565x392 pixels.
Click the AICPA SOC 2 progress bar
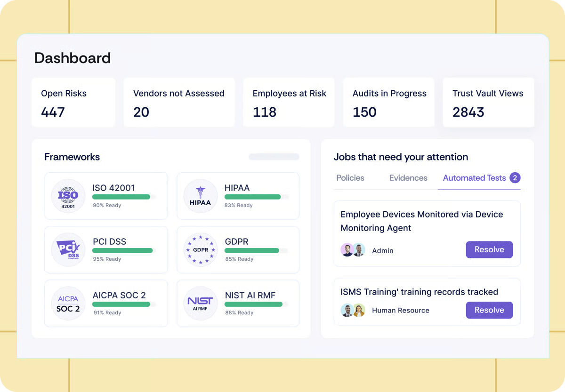coord(124,304)
